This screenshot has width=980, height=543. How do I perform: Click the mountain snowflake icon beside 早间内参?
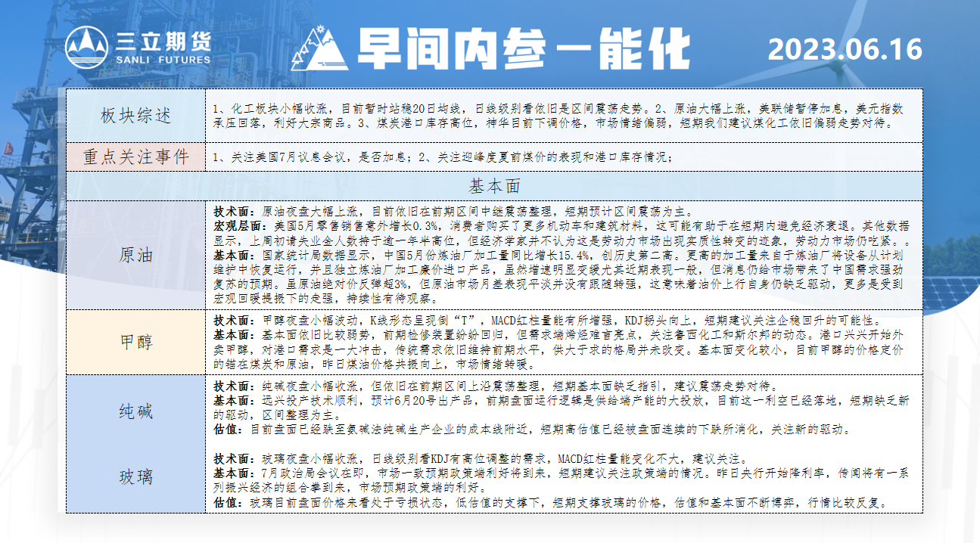[x=322, y=50]
